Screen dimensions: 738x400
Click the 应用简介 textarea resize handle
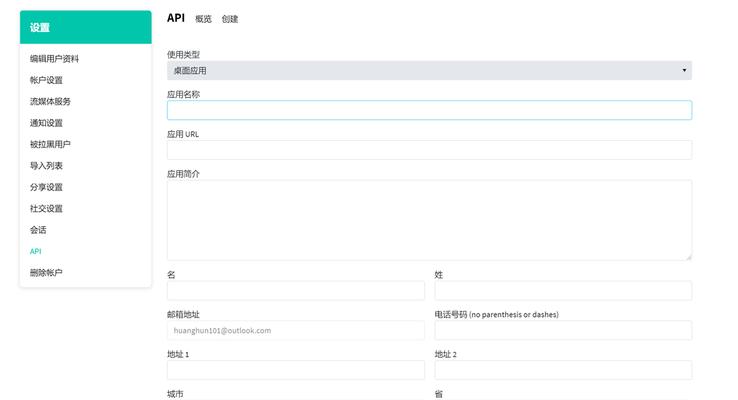click(x=689, y=257)
